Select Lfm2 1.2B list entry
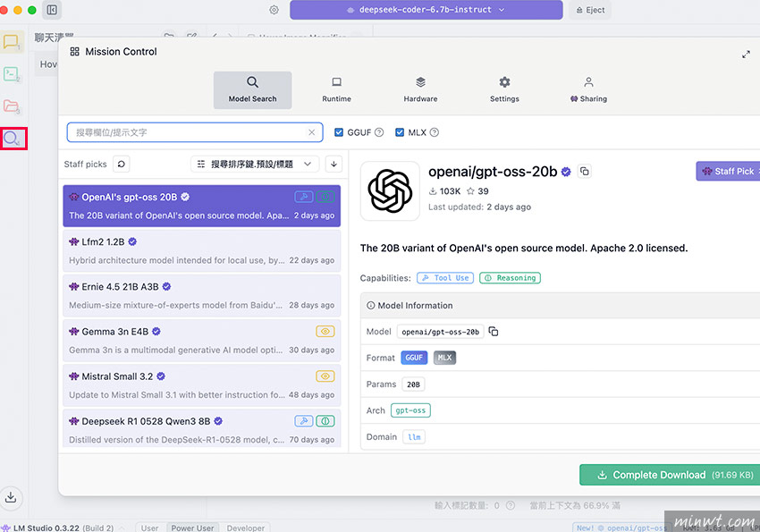The image size is (760, 532). (202, 251)
